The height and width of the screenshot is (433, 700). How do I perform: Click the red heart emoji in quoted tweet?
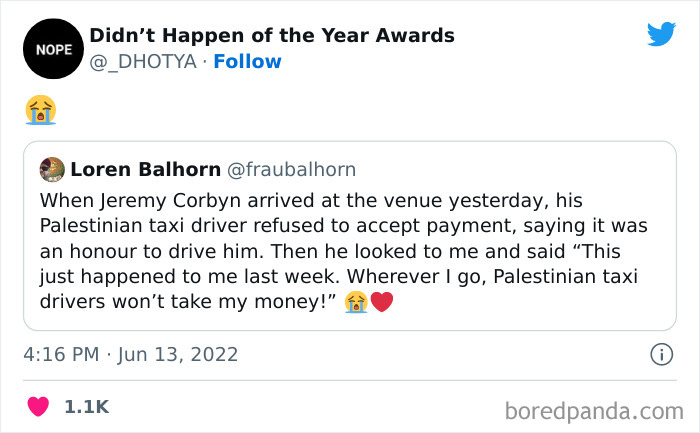tap(382, 301)
